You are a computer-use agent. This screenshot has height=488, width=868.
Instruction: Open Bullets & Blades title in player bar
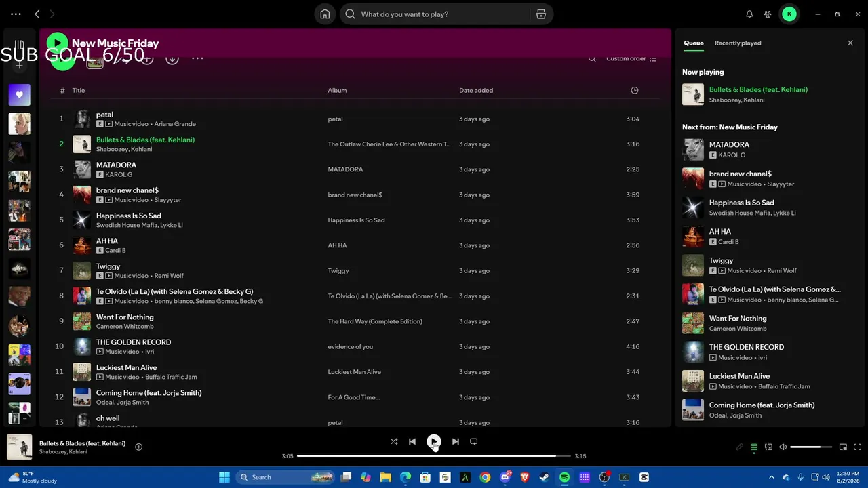click(x=82, y=443)
